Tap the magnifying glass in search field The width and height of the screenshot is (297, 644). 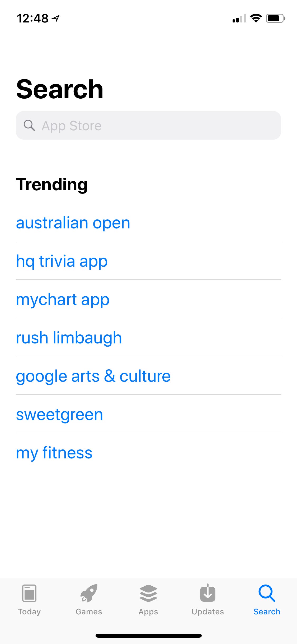coord(29,125)
